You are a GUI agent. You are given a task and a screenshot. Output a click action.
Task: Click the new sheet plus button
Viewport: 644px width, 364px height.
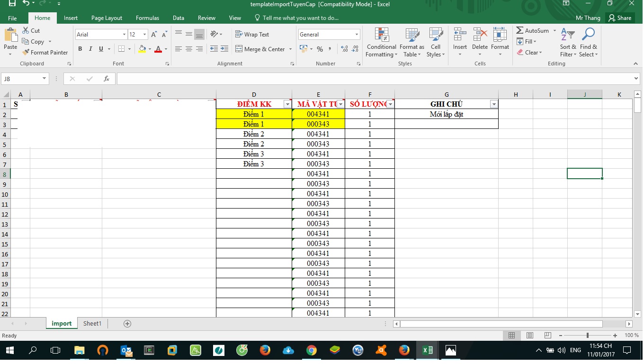point(127,324)
